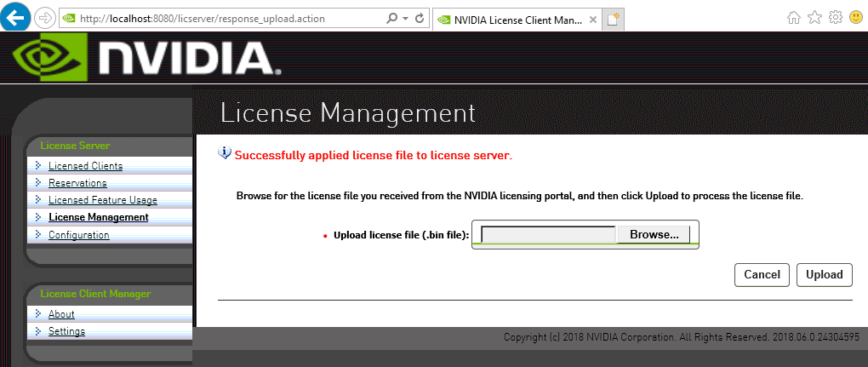Click the Favorites star icon

click(x=814, y=17)
